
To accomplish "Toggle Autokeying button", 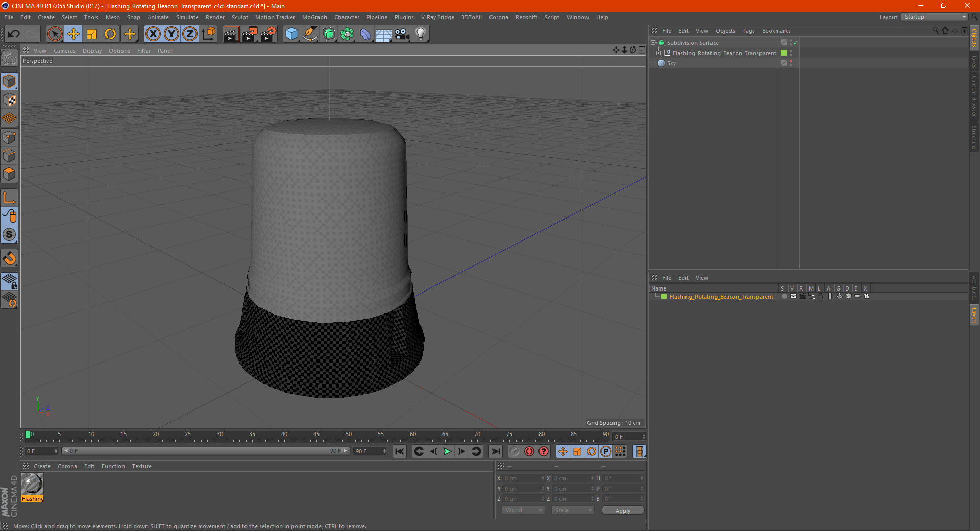I will point(529,451).
